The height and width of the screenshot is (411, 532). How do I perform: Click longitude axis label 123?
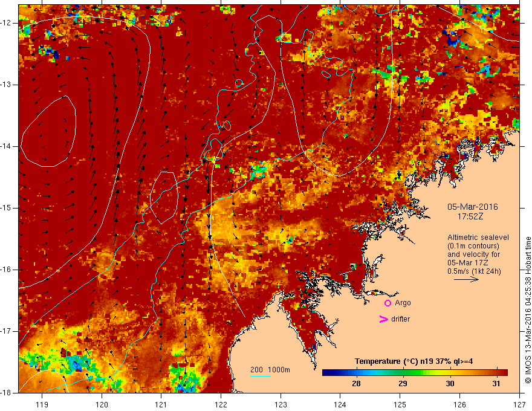(x=281, y=404)
